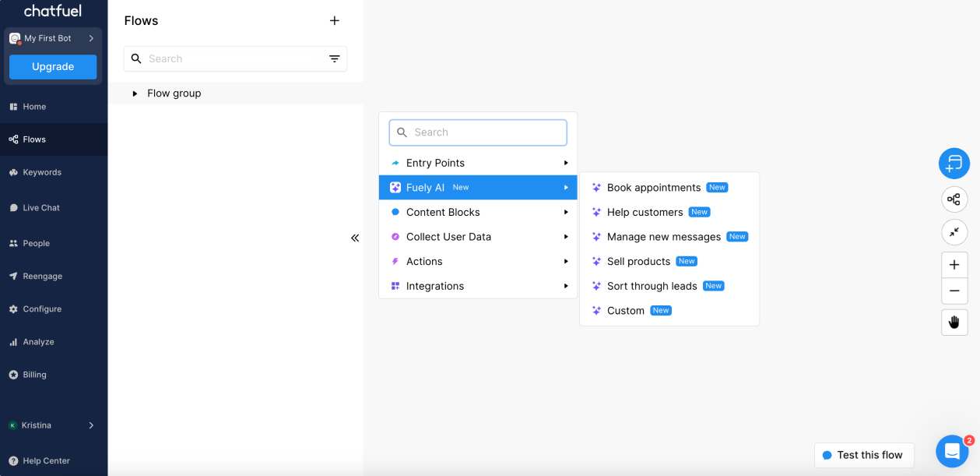The image size is (980, 476).
Task: Open the My First Bot selector
Action: (x=53, y=38)
